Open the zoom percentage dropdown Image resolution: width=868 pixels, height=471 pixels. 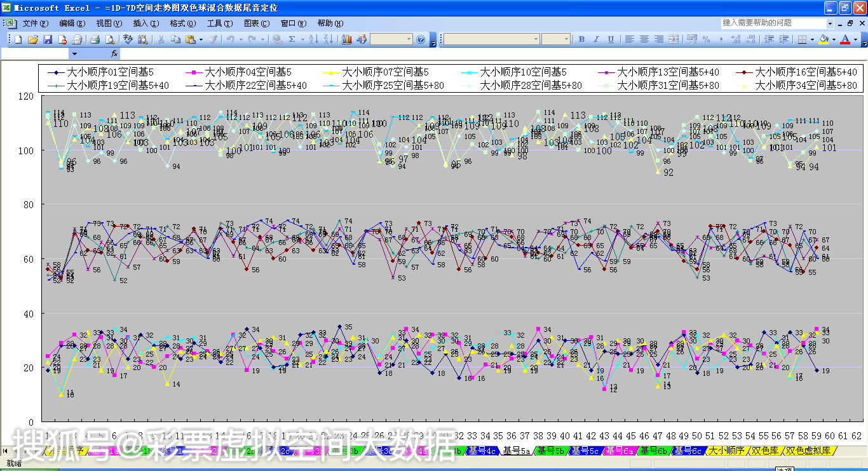click(409, 39)
